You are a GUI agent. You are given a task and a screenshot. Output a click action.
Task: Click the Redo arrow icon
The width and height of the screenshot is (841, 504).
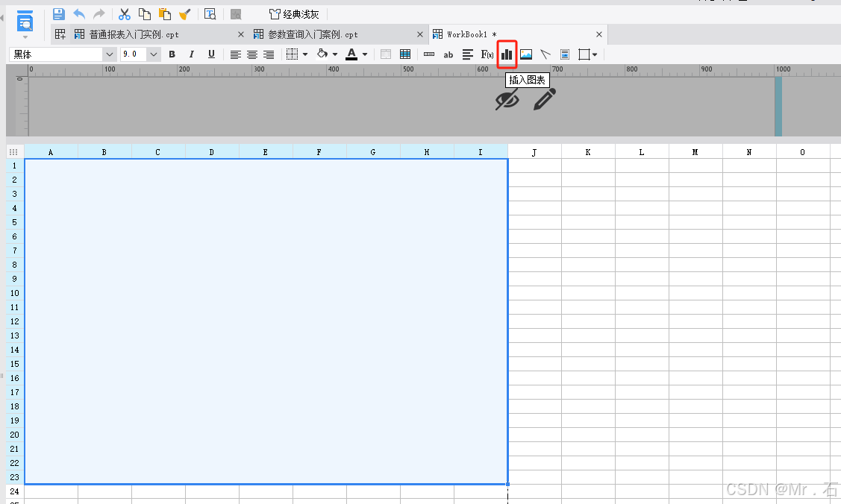99,14
